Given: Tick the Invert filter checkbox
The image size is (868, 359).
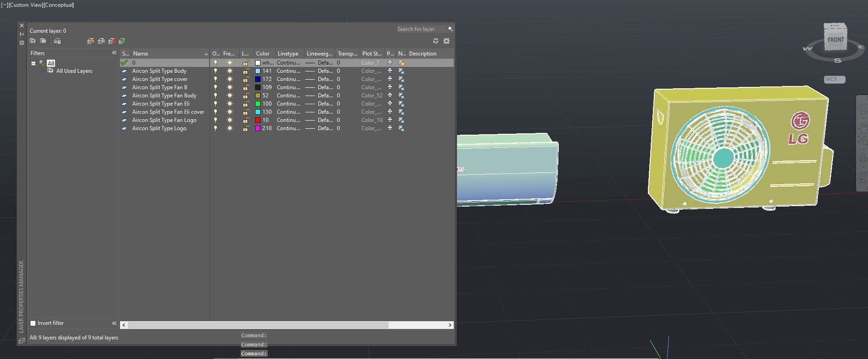Looking at the screenshot, I should click(x=33, y=323).
